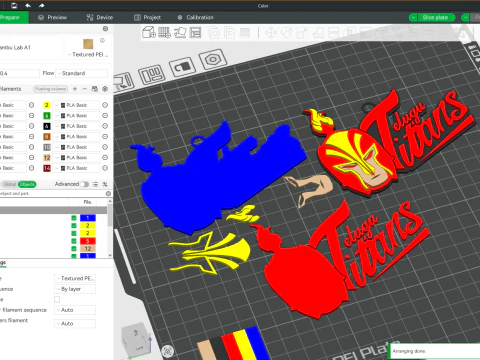Click the green filament 4 color swatch
The height and width of the screenshot is (360, 480).
pos(47,116)
